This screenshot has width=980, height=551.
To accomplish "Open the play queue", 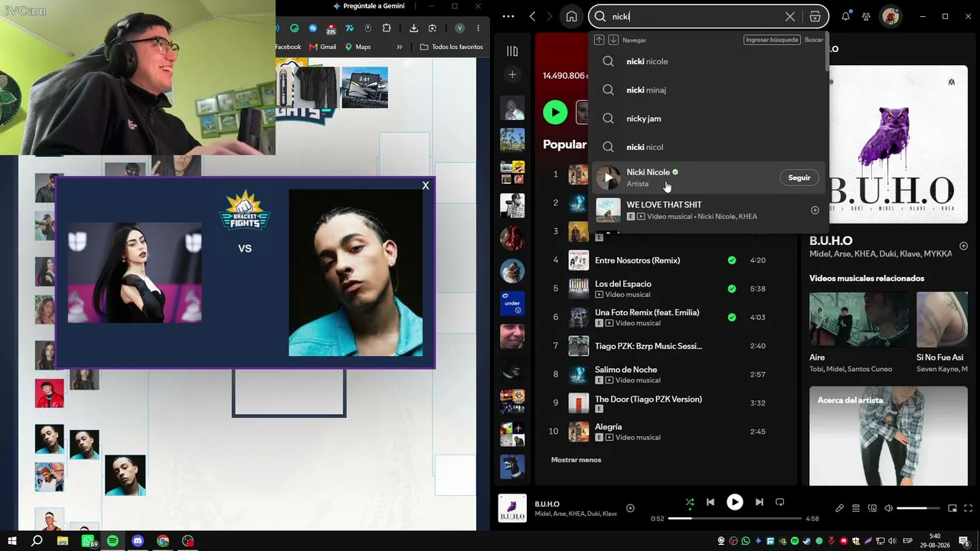I will tap(856, 508).
